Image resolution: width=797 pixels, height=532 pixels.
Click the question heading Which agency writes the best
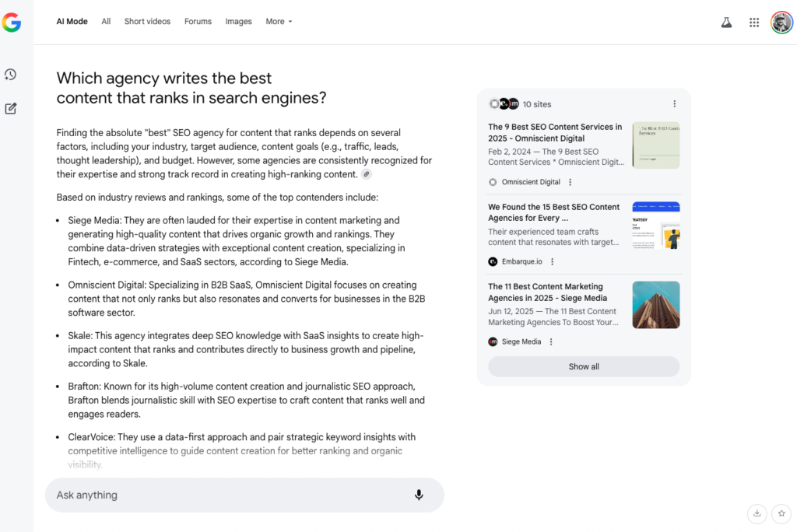[x=191, y=88]
